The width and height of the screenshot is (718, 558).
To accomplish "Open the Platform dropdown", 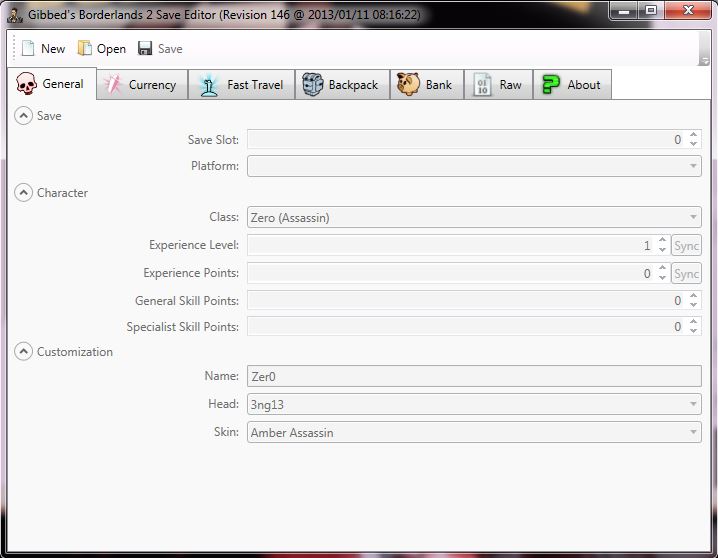I will pos(474,166).
